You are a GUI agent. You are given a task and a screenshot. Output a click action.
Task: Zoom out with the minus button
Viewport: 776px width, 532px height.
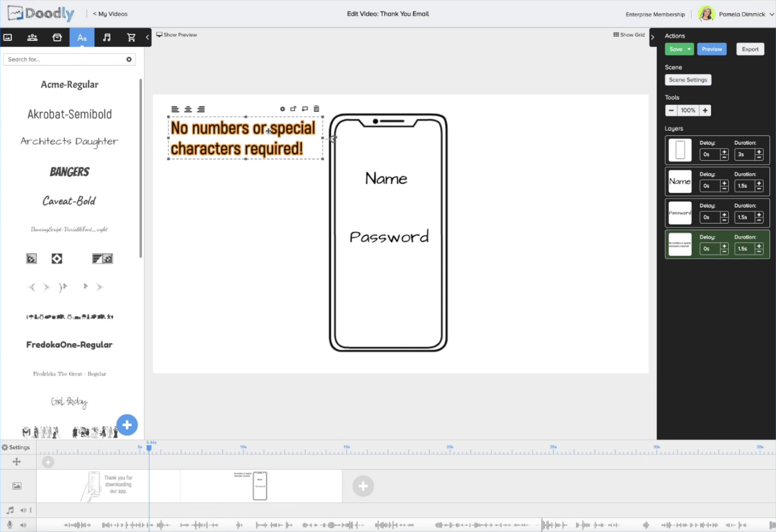click(x=671, y=111)
